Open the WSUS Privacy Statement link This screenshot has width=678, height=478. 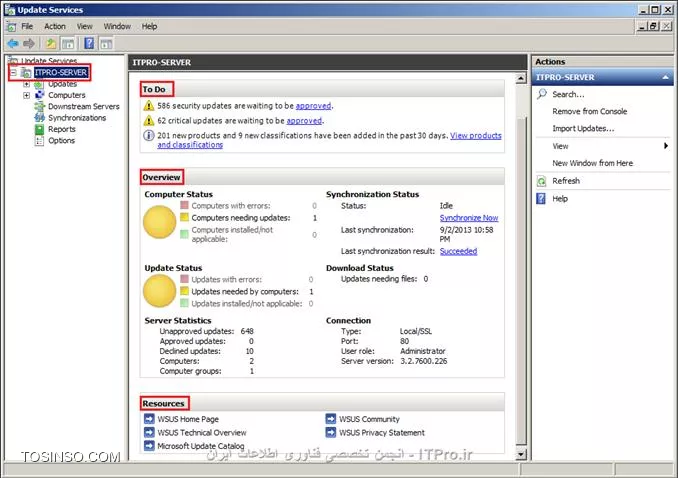pyautogui.click(x=382, y=433)
